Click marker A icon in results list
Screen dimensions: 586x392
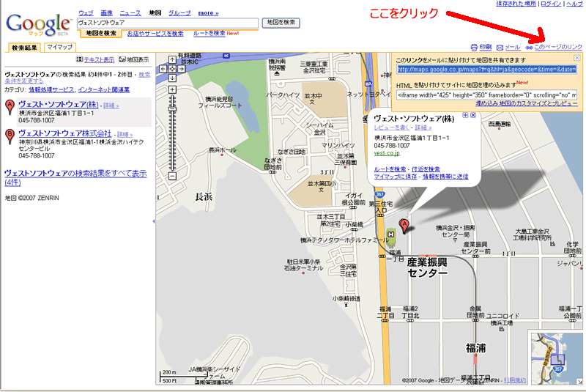pos(10,107)
